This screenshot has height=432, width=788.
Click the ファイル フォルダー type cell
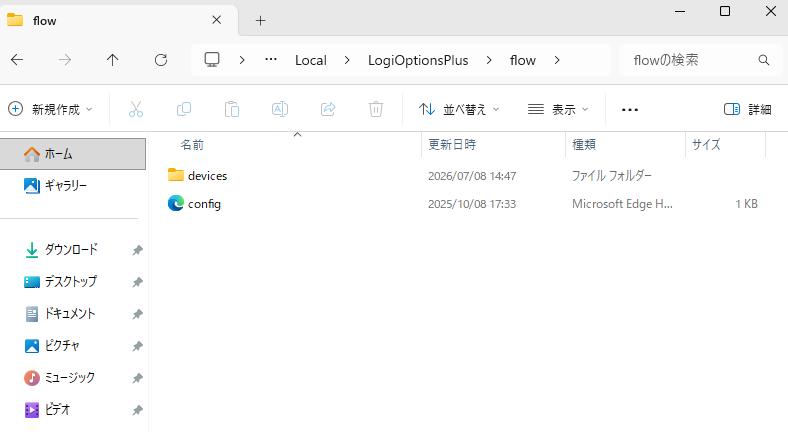pos(612,176)
